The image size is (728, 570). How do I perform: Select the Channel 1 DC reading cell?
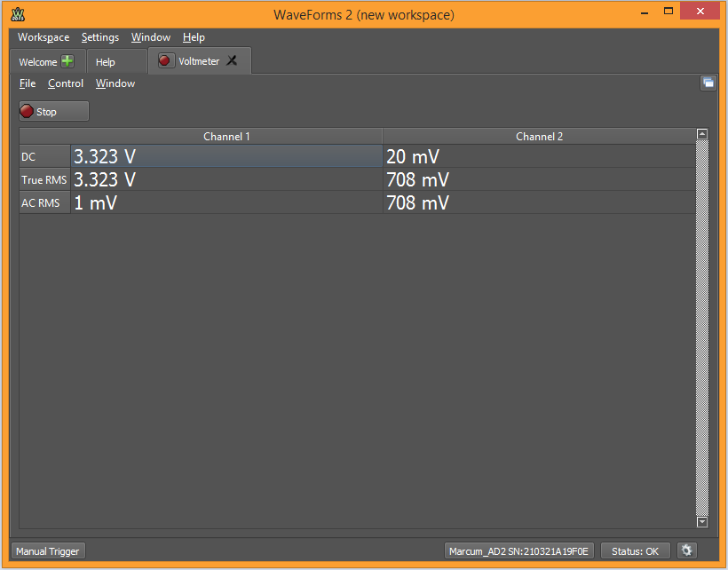tap(226, 157)
